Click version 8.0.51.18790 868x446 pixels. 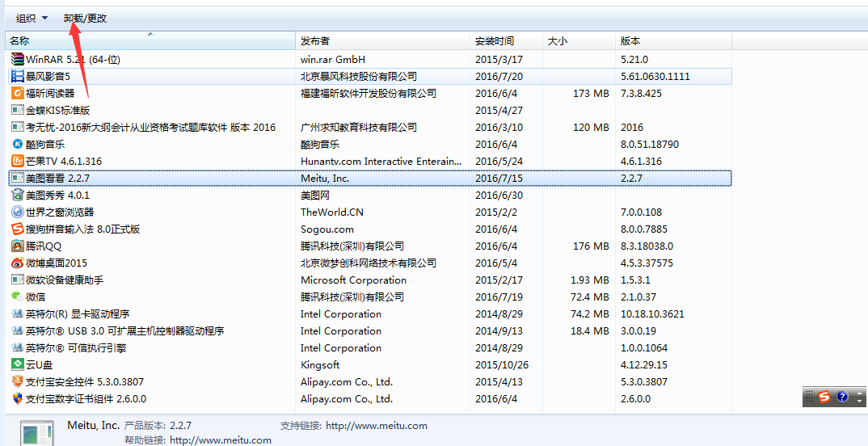pos(650,145)
